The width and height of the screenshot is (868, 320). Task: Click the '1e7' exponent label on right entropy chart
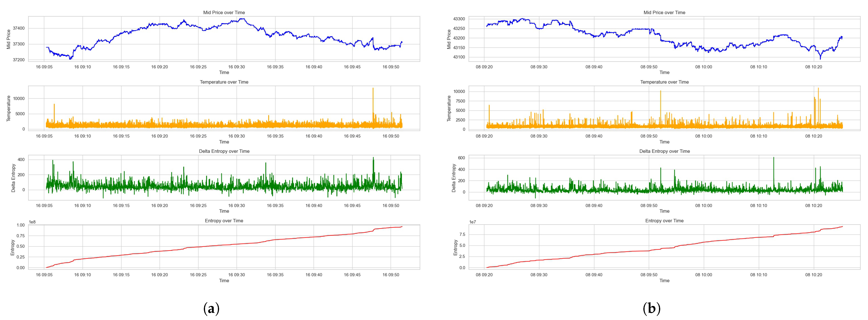(472, 222)
